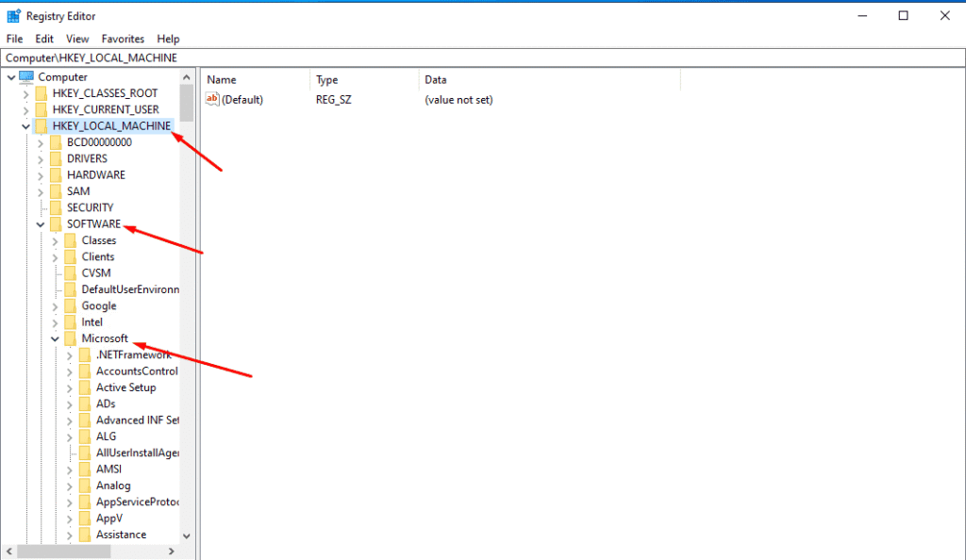Click the horizontal scroll right arrow
Viewport: 966px width, 560px height.
172,552
